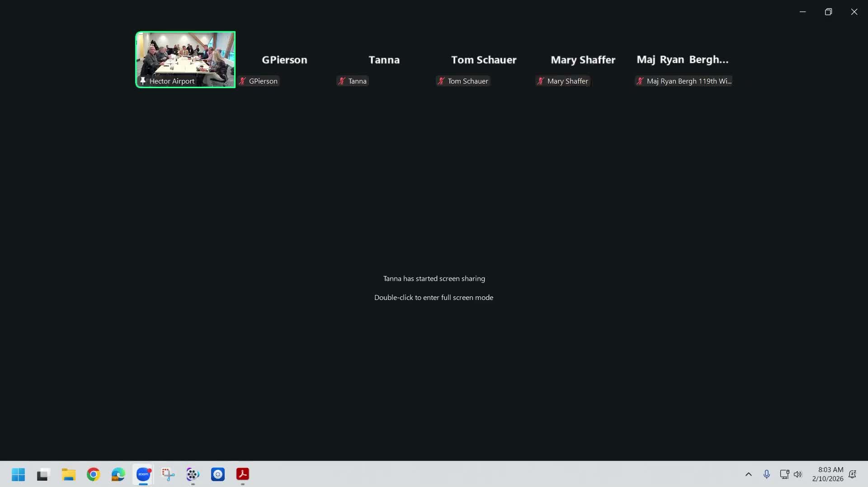Launch File Explorer from the taskbar
This screenshot has width=868, height=487.
68,474
